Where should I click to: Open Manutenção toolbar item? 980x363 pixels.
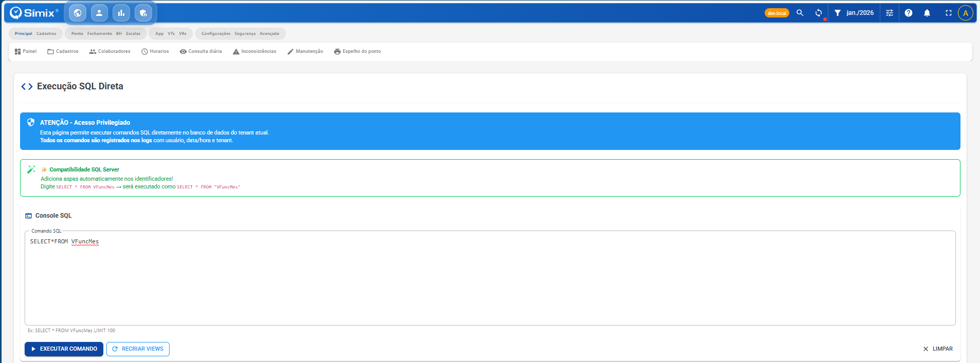click(305, 51)
